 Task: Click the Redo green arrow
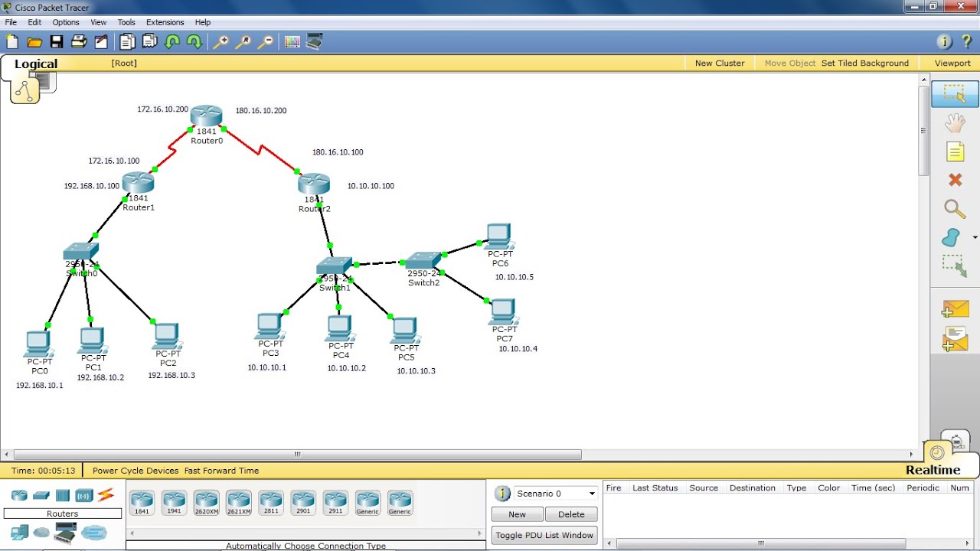[x=194, y=42]
